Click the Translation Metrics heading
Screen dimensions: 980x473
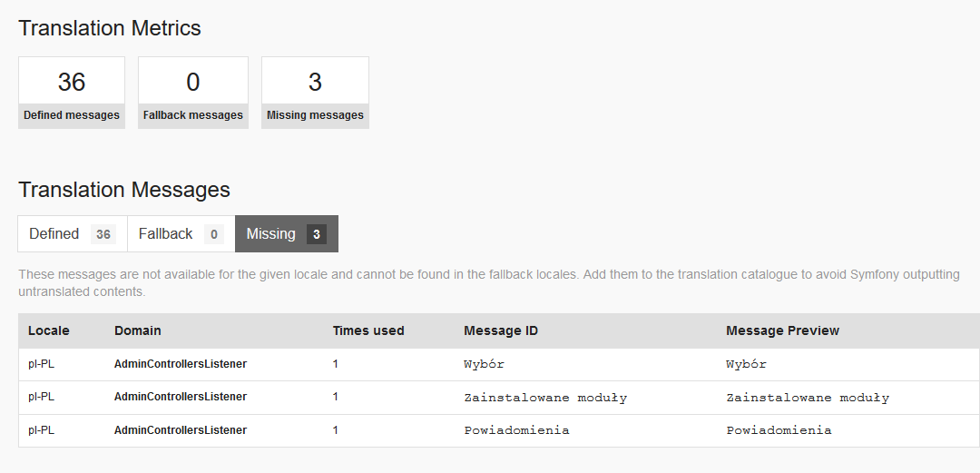[110, 28]
